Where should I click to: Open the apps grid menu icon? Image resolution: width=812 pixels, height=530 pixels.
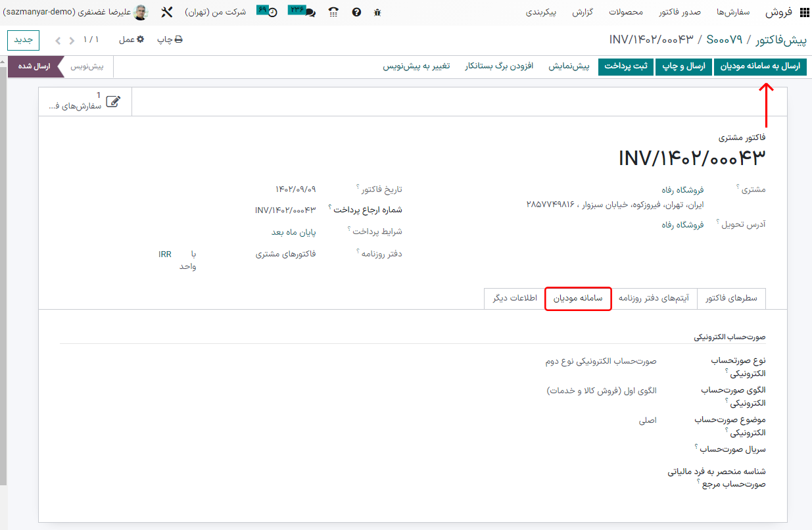coord(805,12)
